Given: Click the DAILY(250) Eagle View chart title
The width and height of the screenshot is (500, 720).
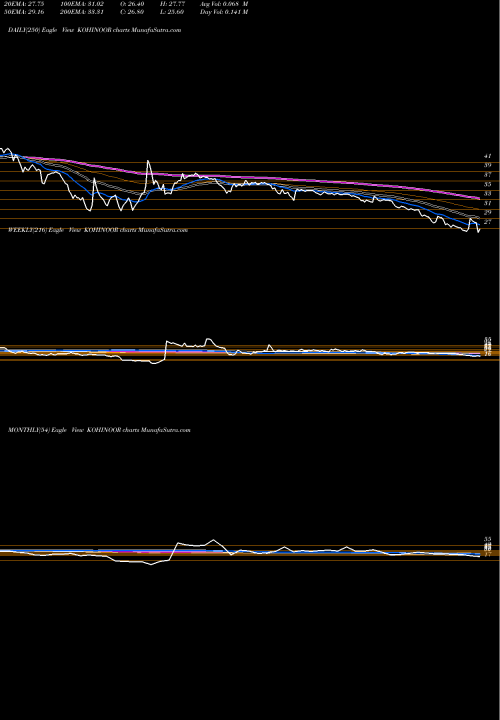Looking at the screenshot, I should pyautogui.click(x=95, y=30).
